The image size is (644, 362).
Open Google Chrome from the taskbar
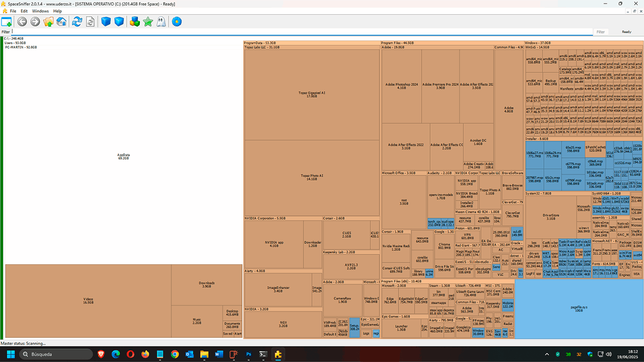(x=175, y=354)
